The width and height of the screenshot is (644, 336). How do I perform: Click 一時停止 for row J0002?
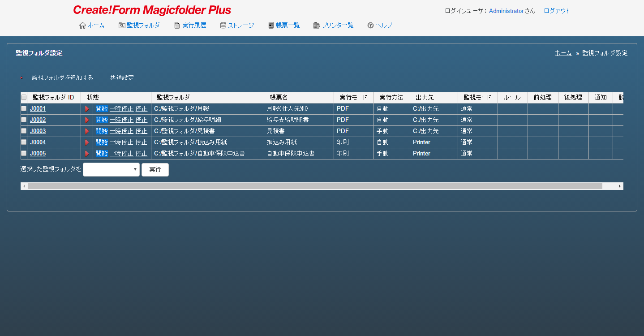point(121,120)
